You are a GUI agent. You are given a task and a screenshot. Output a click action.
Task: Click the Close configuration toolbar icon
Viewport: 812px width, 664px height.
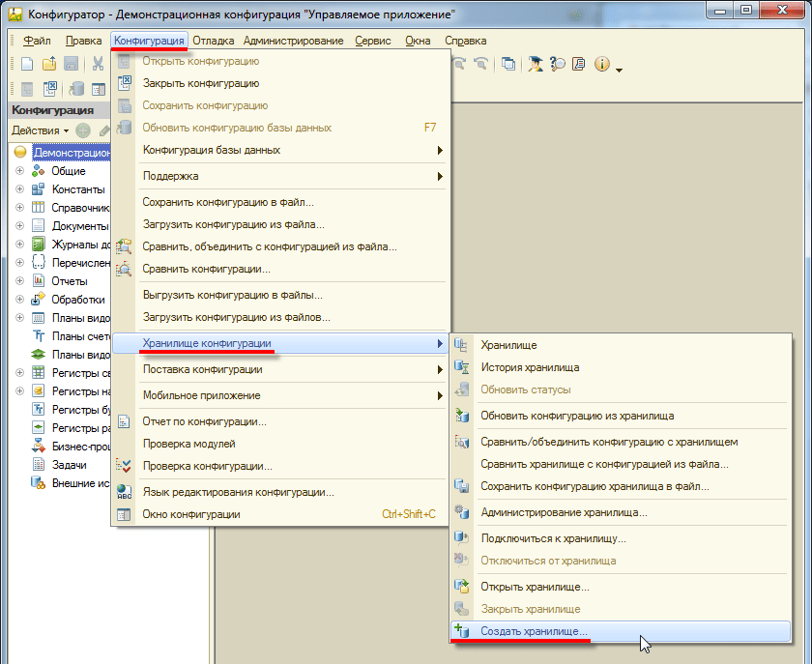click(50, 89)
